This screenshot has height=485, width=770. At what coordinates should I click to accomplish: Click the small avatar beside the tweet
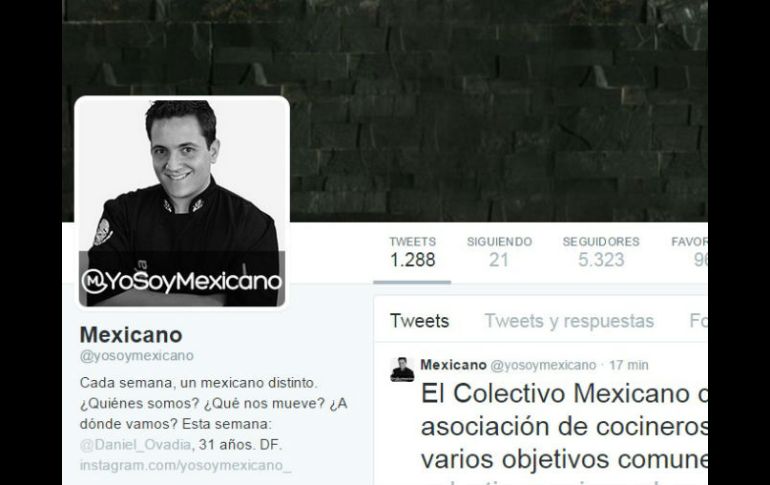coord(402,369)
